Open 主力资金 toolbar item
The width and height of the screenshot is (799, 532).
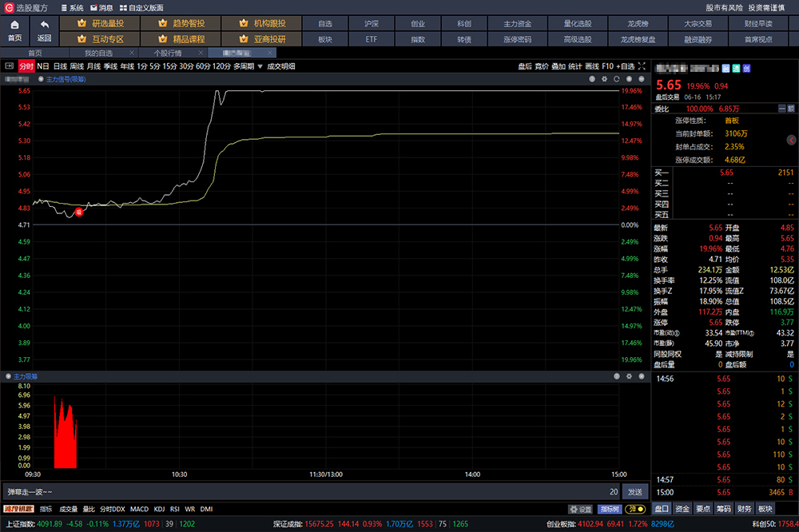tap(517, 23)
